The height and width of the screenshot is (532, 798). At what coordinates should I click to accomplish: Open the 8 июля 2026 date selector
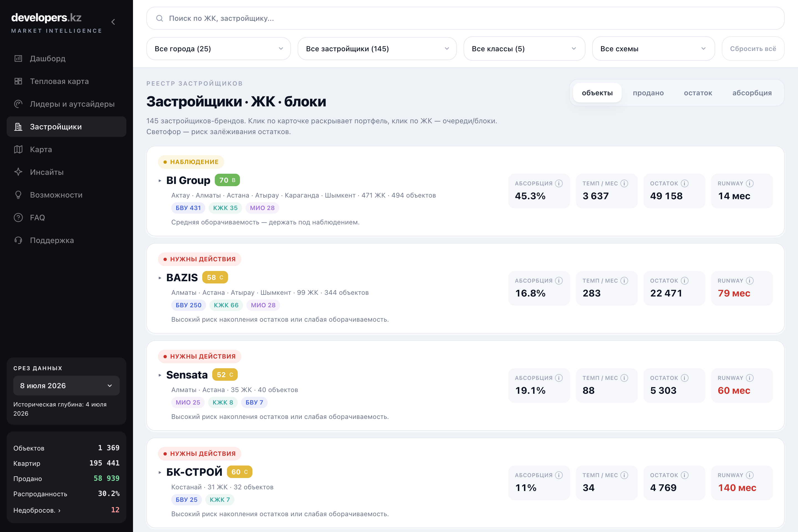(66, 385)
